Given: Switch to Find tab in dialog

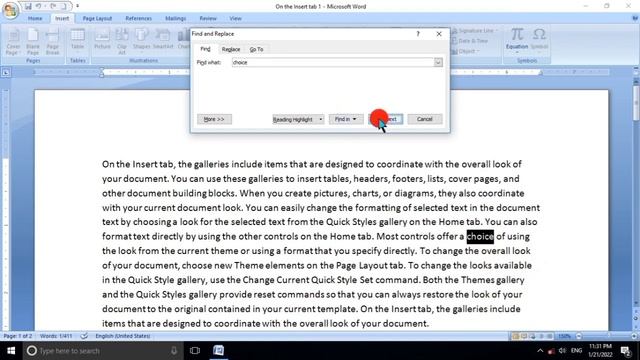Looking at the screenshot, I should (205, 49).
